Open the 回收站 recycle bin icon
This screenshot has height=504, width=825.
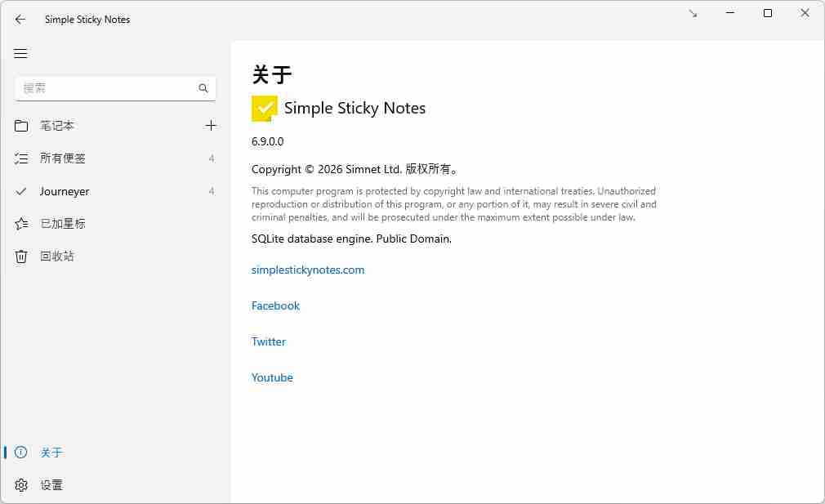pos(20,256)
